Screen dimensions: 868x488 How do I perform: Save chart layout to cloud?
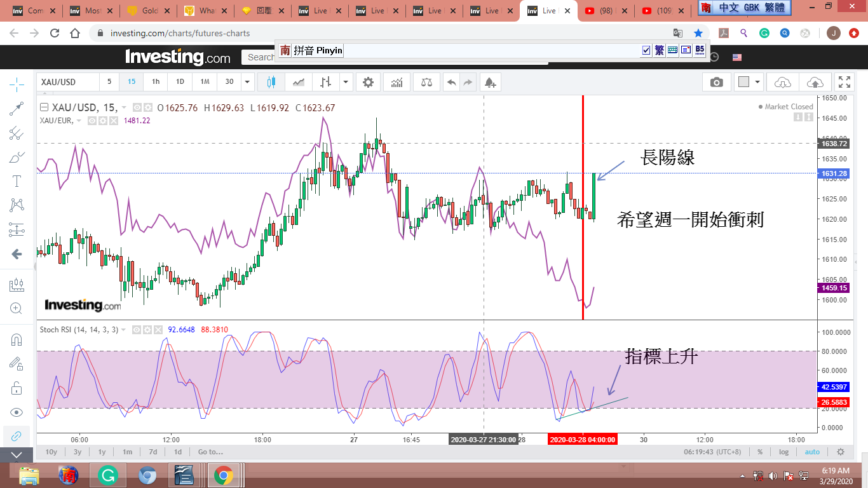815,82
